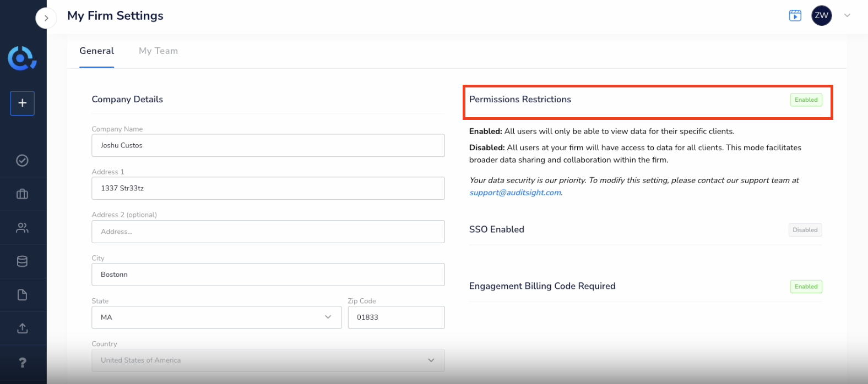
Task: Click Engagement Billing Code Required Enabled badge
Action: tap(806, 287)
